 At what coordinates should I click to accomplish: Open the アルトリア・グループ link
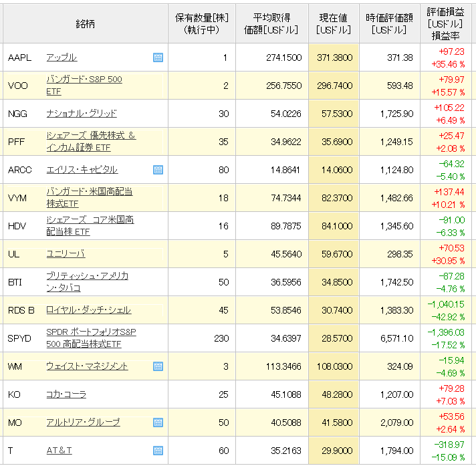[x=83, y=423]
